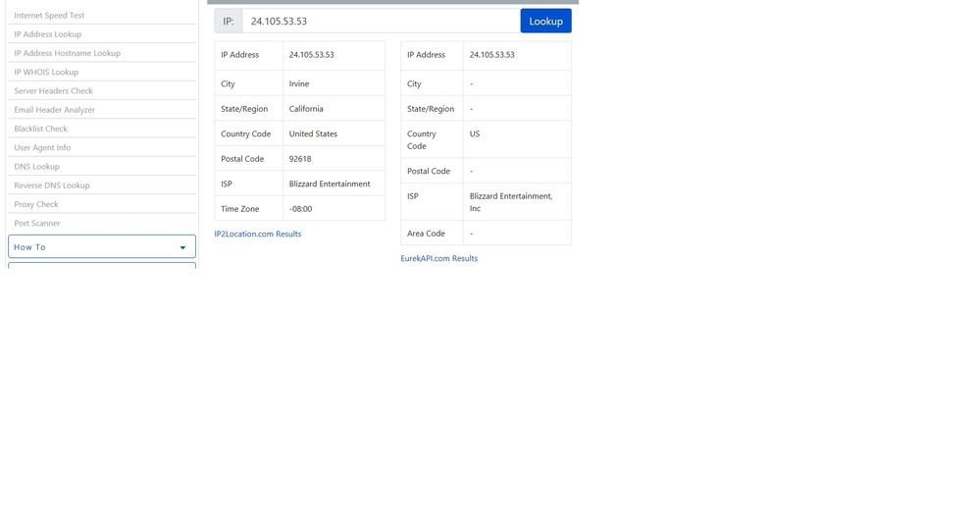The image size is (980, 529).
Task: Open DNS Lookup tool
Action: click(x=36, y=167)
